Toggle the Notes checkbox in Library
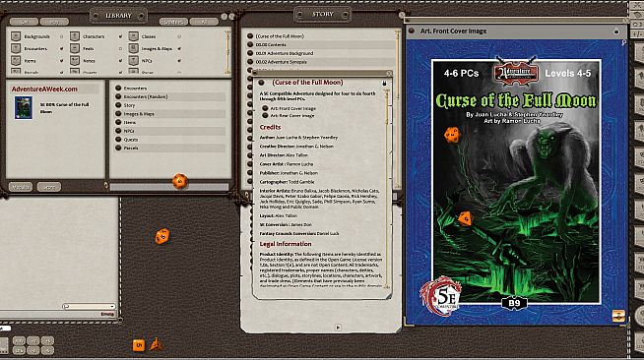The image size is (644, 360). (x=120, y=61)
